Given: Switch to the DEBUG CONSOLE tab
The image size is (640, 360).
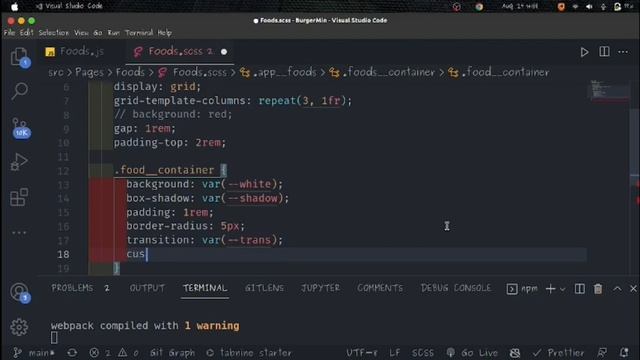Looking at the screenshot, I should tap(456, 288).
